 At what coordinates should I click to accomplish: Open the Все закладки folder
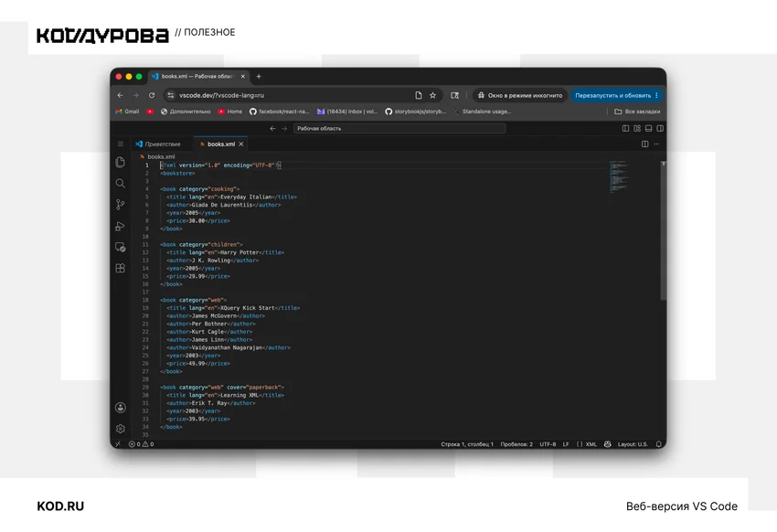[x=637, y=112]
